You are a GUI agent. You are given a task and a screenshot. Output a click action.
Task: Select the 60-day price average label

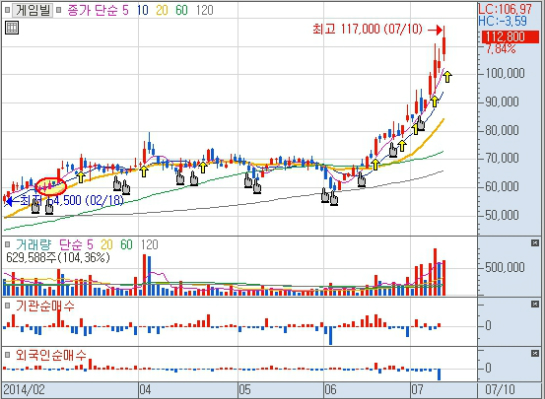click(x=181, y=10)
